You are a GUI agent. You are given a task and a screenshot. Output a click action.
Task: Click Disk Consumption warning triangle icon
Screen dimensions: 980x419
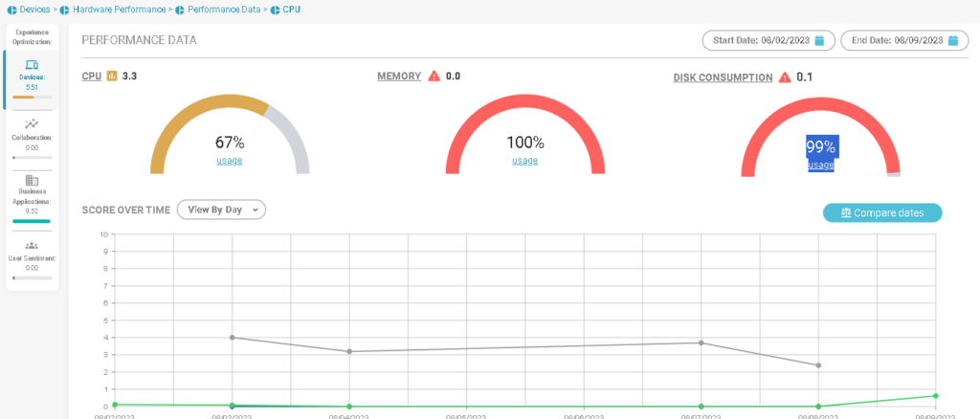tap(785, 77)
